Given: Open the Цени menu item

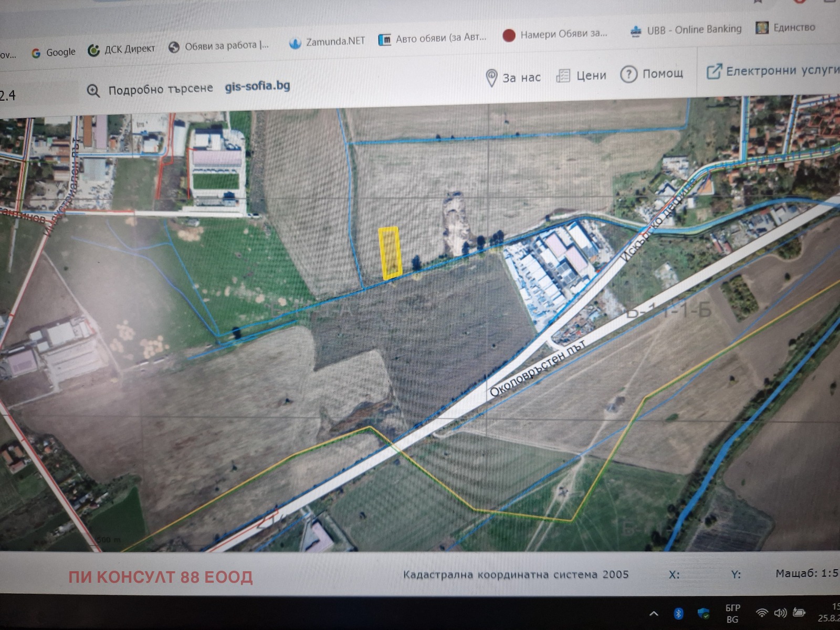Looking at the screenshot, I should click(x=582, y=76).
